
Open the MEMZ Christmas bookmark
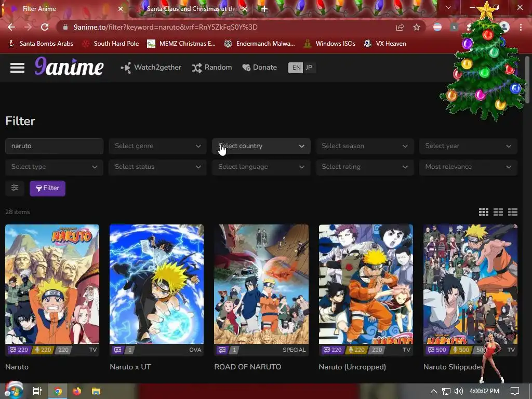coord(181,44)
